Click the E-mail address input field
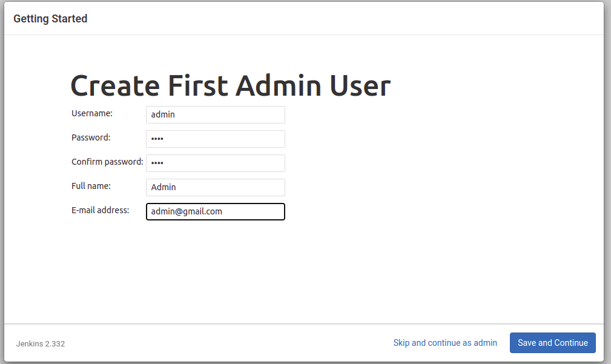The image size is (611, 364). (x=215, y=211)
